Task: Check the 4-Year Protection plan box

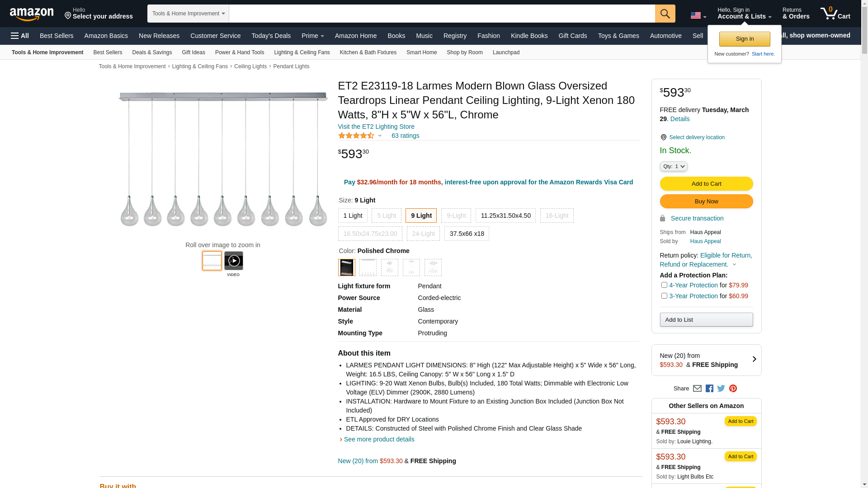Action: [664, 285]
